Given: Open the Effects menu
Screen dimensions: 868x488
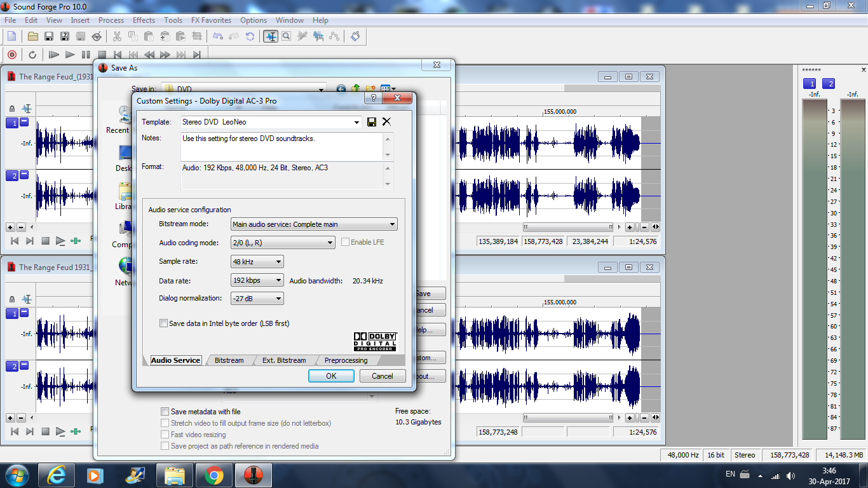Looking at the screenshot, I should (144, 20).
